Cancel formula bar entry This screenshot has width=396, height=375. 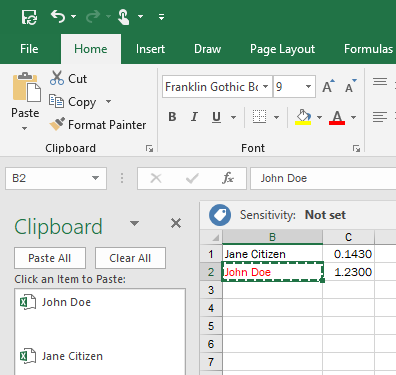click(156, 178)
